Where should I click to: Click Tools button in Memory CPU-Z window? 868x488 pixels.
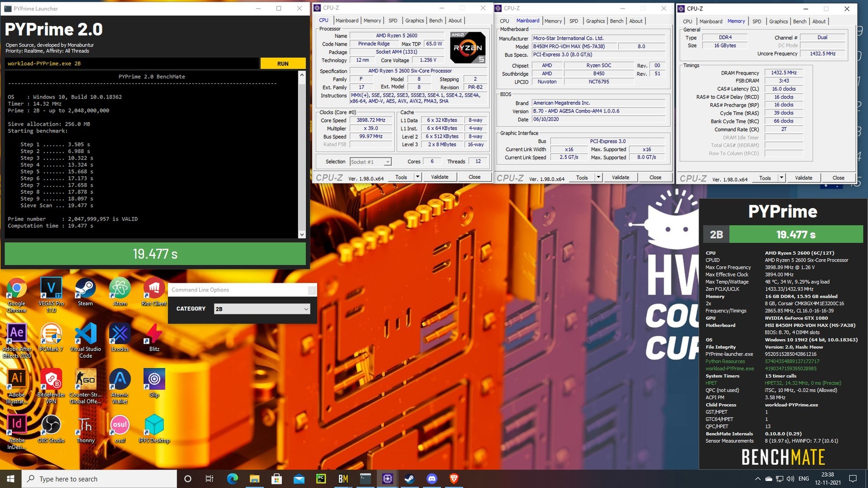tap(765, 178)
